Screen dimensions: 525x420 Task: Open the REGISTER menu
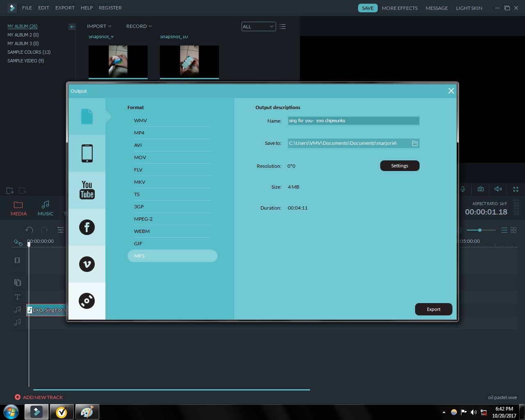110,8
